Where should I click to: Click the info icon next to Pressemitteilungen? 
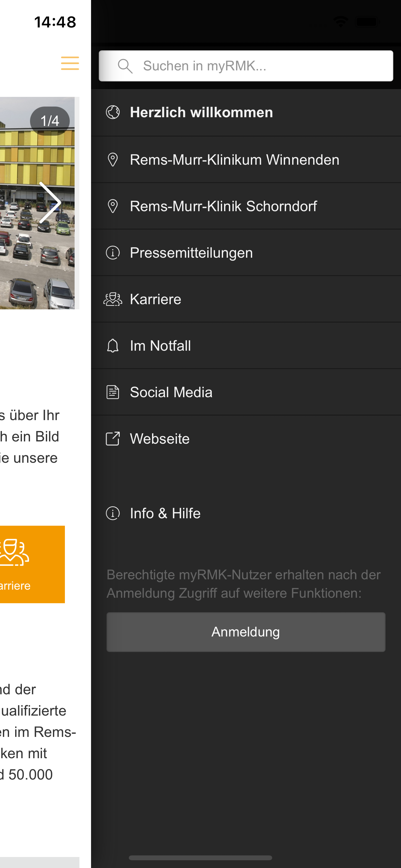(x=113, y=253)
